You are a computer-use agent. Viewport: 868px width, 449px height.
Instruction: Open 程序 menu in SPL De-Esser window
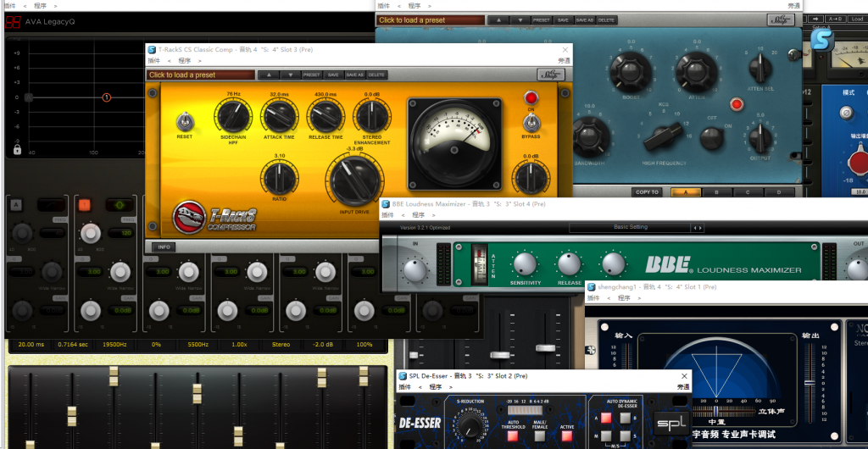click(435, 386)
